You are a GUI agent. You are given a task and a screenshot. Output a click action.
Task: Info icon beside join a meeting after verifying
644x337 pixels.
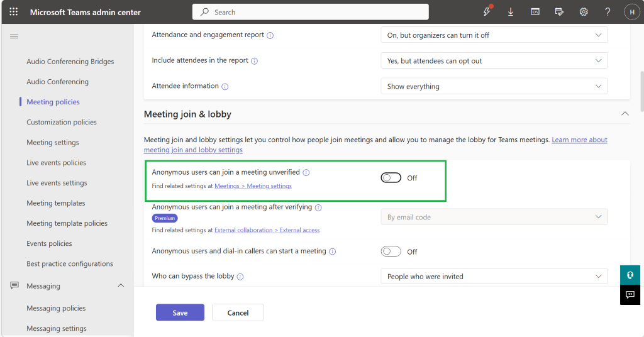(x=318, y=207)
